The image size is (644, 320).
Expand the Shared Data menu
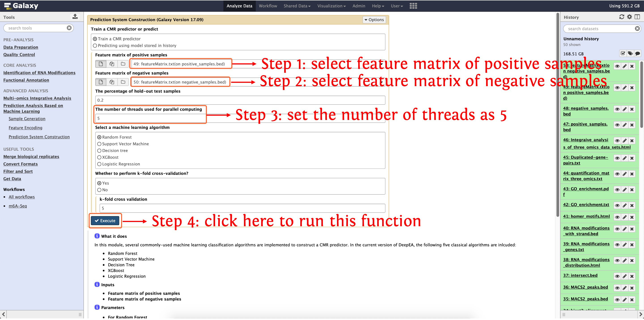point(297,6)
